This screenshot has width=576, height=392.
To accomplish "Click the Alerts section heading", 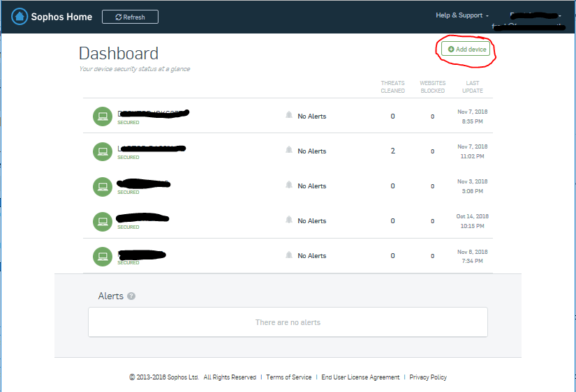I will click(x=110, y=296).
